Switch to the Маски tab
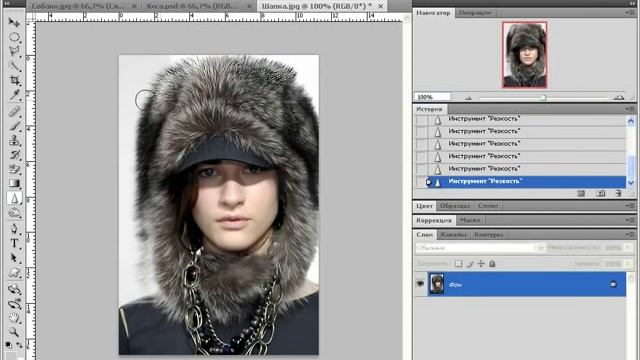Image resolution: width=640 pixels, height=360 pixels. (470, 220)
